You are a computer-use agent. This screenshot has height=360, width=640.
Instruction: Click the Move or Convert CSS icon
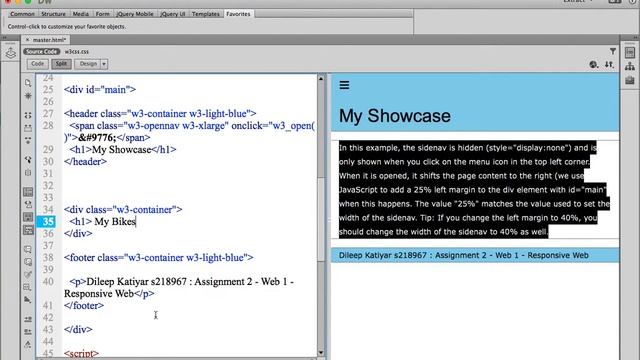(x=28, y=300)
